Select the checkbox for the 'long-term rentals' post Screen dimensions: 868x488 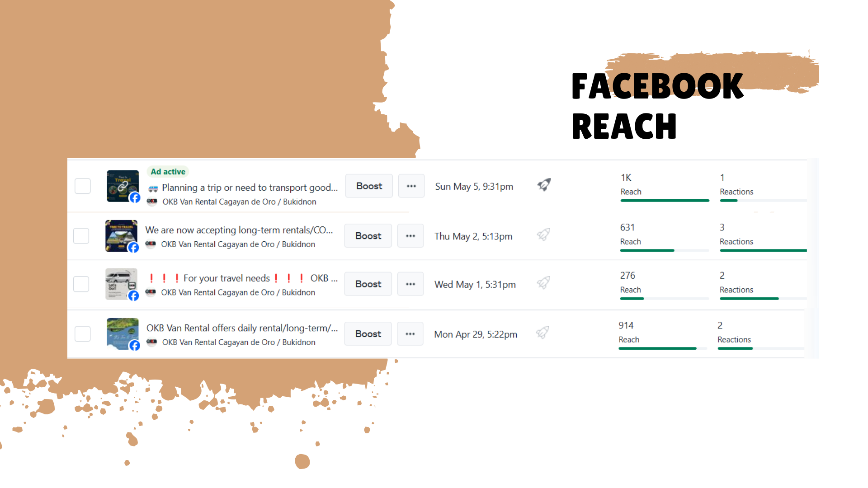[x=81, y=236]
